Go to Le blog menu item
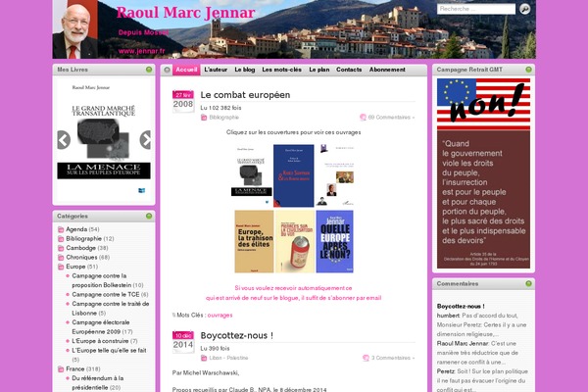This screenshot has height=392, width=588. point(244,70)
